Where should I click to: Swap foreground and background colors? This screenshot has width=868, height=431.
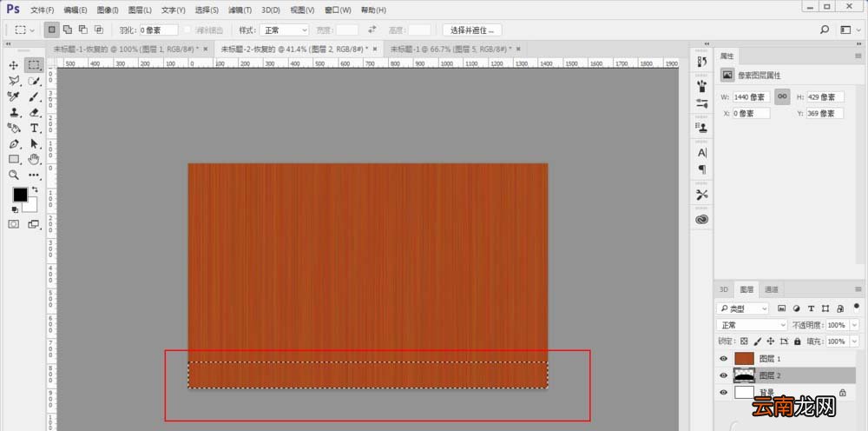point(35,190)
